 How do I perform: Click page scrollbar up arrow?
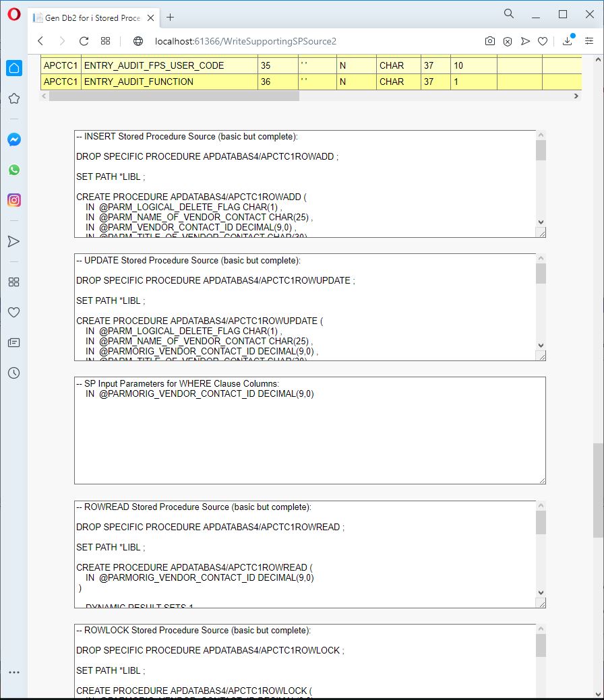coord(598,59)
